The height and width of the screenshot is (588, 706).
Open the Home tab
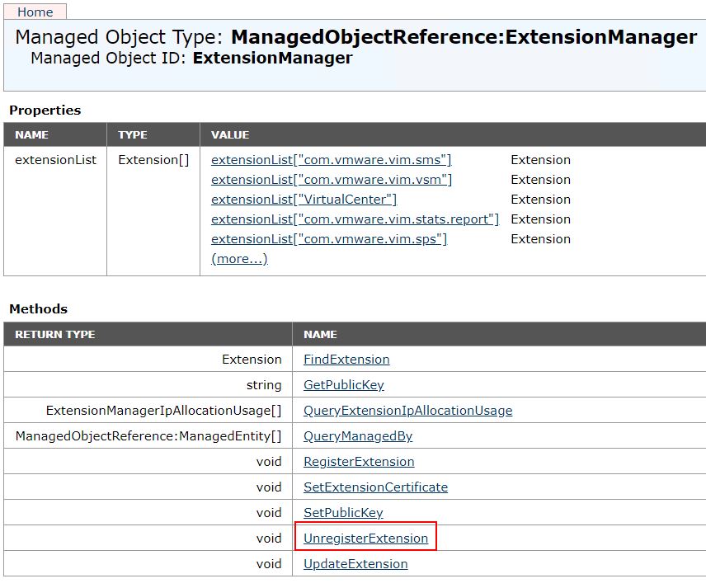coord(35,12)
